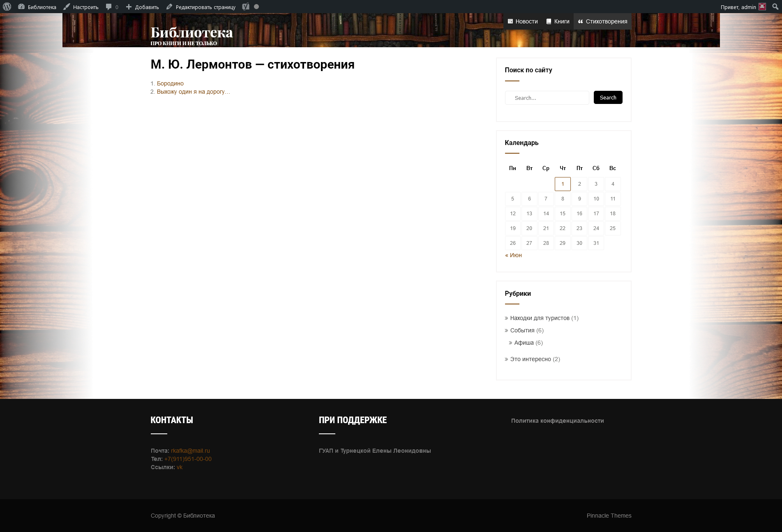Click the black Search button
The image size is (782, 532).
click(x=608, y=97)
